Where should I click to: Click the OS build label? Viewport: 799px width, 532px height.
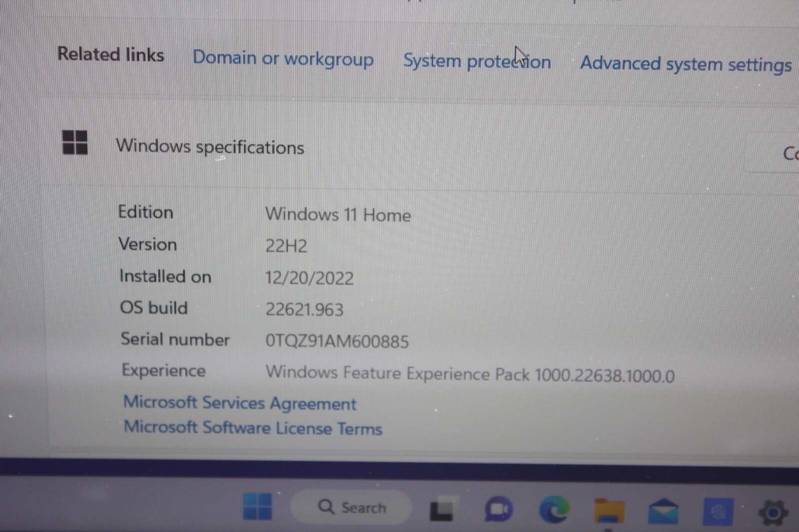click(154, 307)
